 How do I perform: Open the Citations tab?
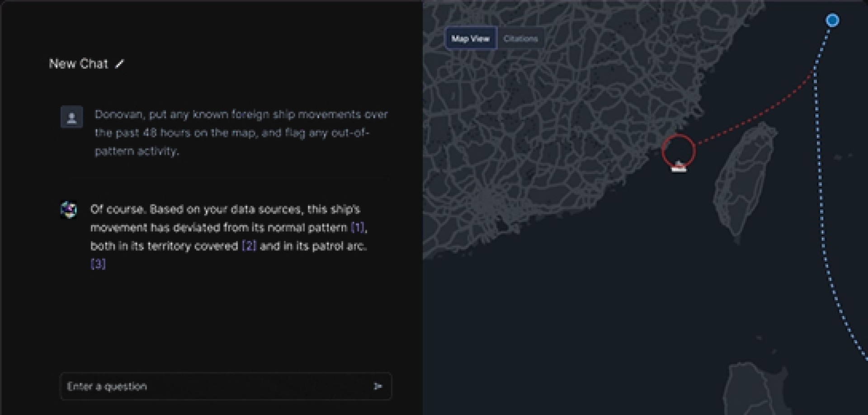(x=521, y=38)
